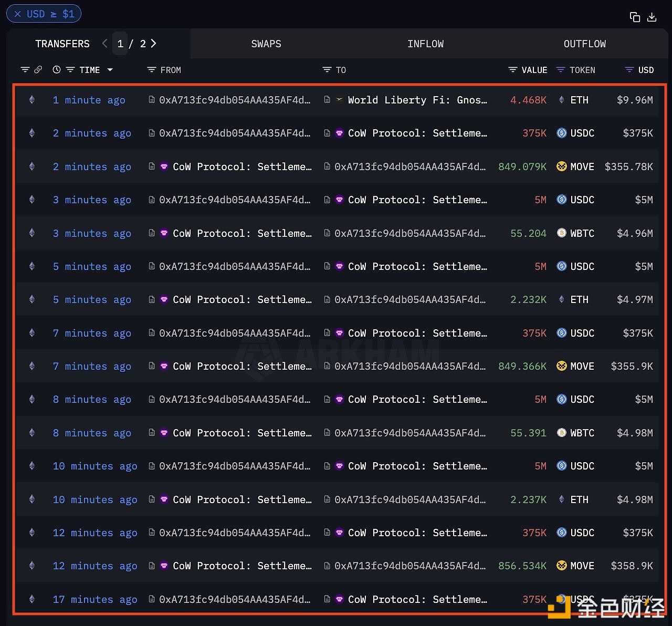Click the MOVE token icon in the $355.9K row
This screenshot has height=626, width=672.
click(x=562, y=366)
